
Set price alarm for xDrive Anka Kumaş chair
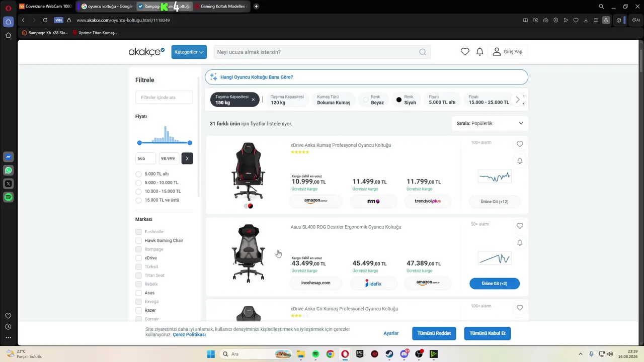pos(520,161)
